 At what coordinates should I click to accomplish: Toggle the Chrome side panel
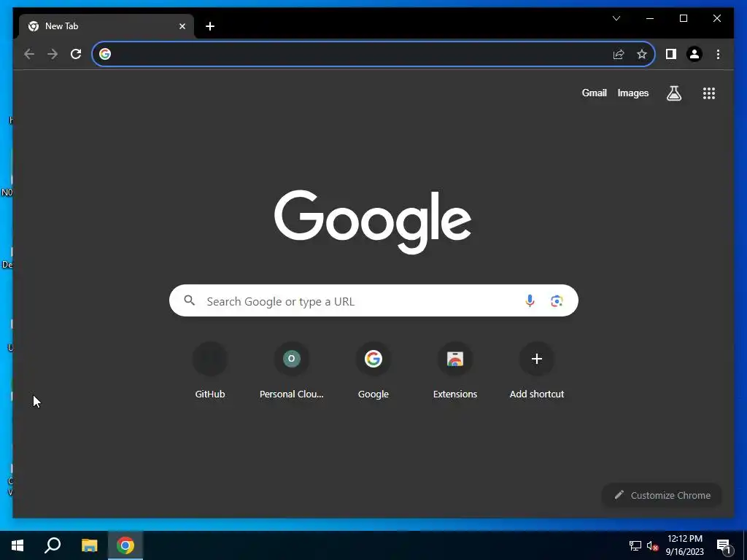coord(671,54)
